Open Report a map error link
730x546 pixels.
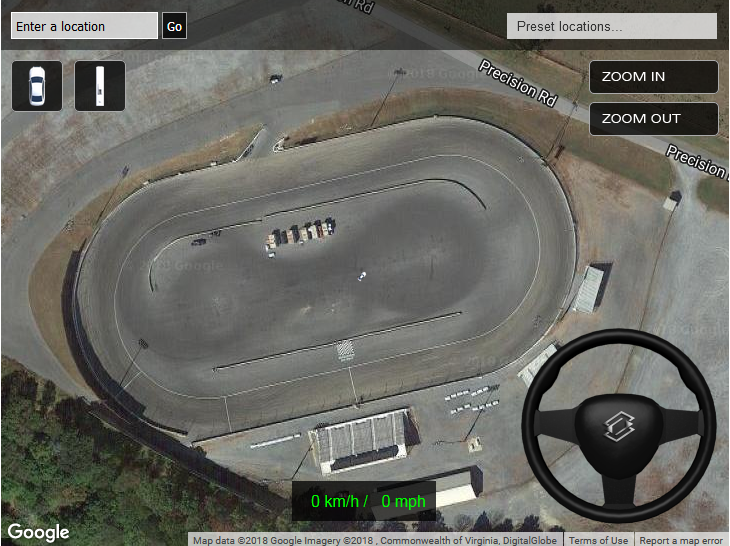click(681, 540)
